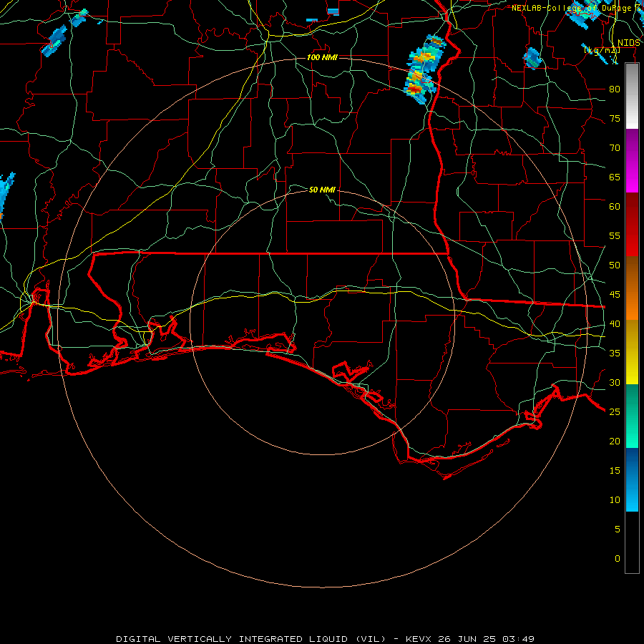Click the legend value 80

click(x=615, y=89)
